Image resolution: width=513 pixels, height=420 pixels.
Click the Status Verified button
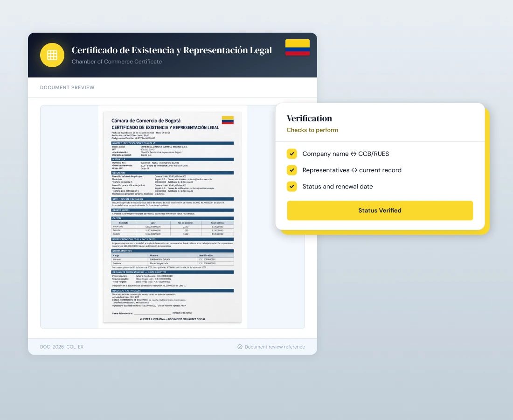click(380, 210)
